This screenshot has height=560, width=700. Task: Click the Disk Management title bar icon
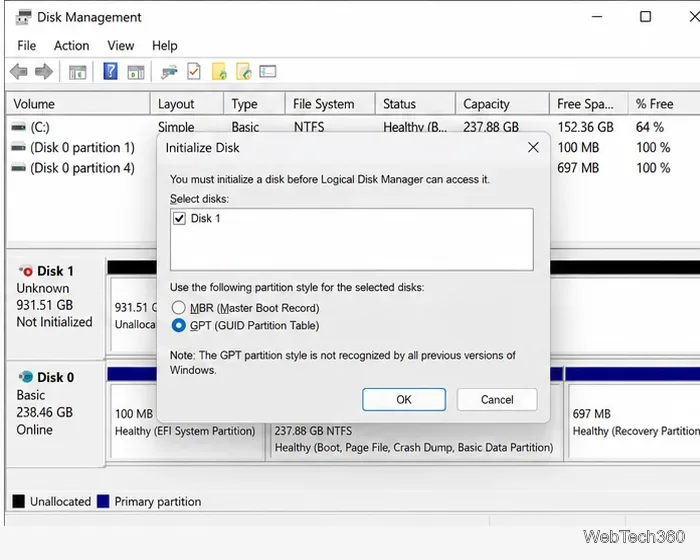click(x=23, y=17)
